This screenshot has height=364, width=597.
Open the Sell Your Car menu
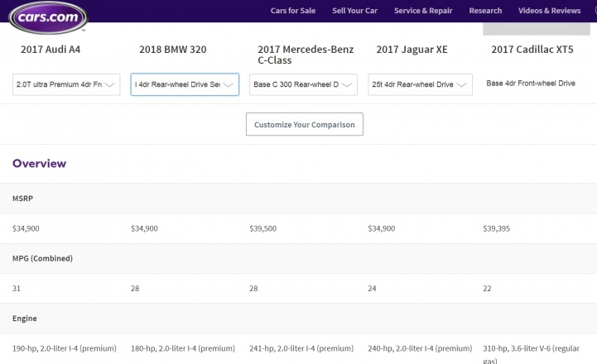(354, 11)
